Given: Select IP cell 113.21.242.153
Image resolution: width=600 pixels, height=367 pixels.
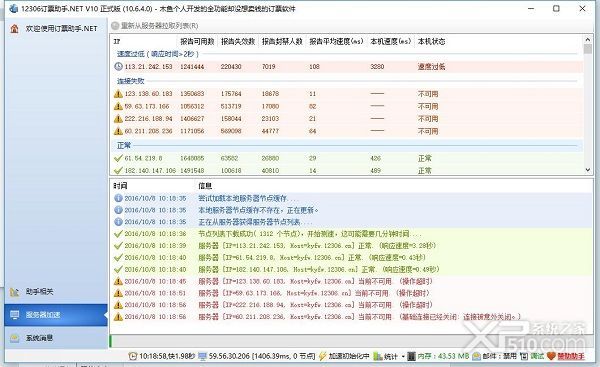Looking at the screenshot, I should tap(148, 67).
